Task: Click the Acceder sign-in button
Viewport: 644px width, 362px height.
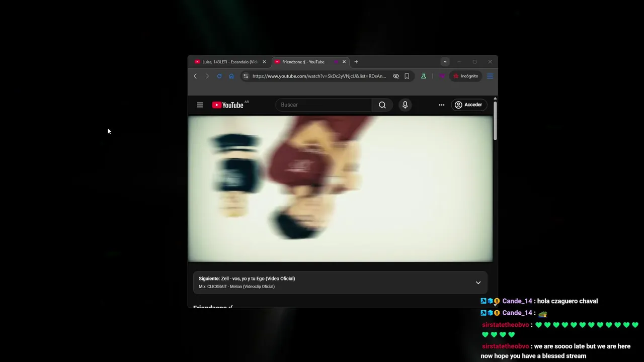Action: 468,105
